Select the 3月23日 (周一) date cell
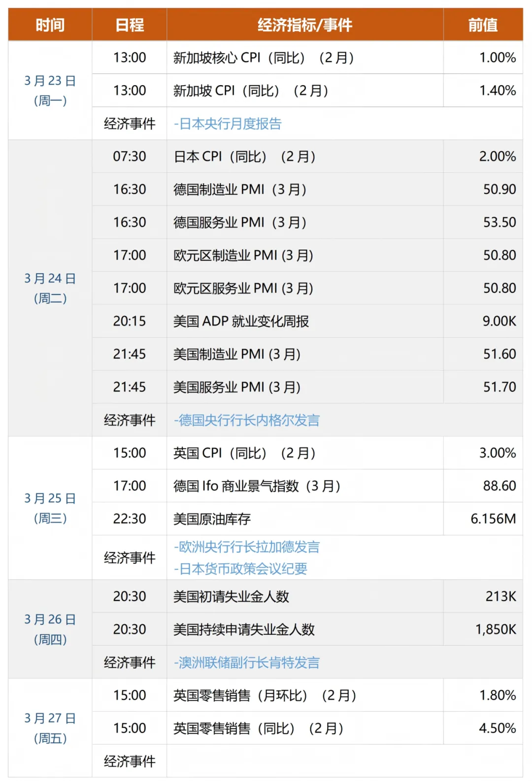The image size is (532, 781). [50, 91]
